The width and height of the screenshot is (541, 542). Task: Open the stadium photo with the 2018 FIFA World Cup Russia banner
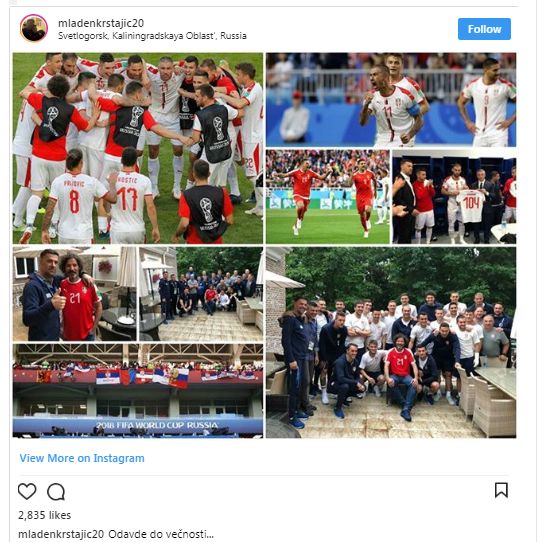click(138, 391)
